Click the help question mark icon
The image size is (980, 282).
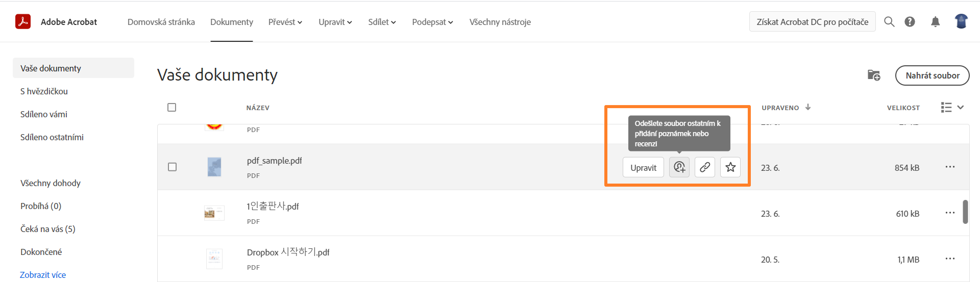click(910, 22)
